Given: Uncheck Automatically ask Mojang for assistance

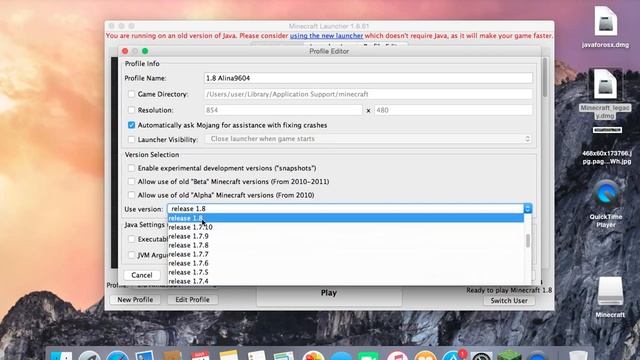Looking at the screenshot, I should 131,125.
